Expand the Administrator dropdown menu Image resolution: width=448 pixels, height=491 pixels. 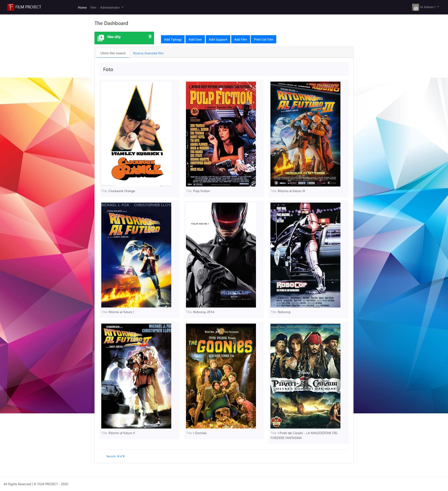tap(112, 7)
